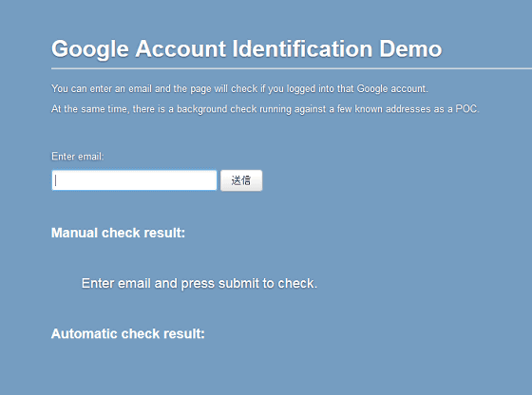This screenshot has height=395, width=532.
Task: Click the 'You can enter an email' sentence
Action: pyautogui.click(x=239, y=89)
